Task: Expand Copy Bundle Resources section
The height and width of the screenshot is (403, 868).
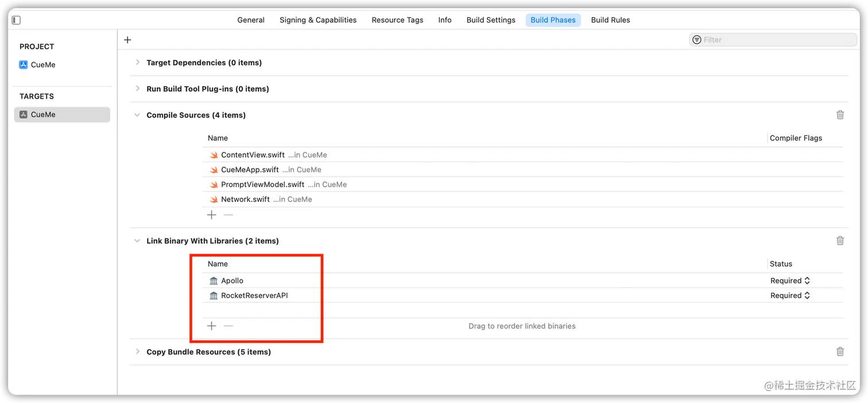Action: [137, 351]
